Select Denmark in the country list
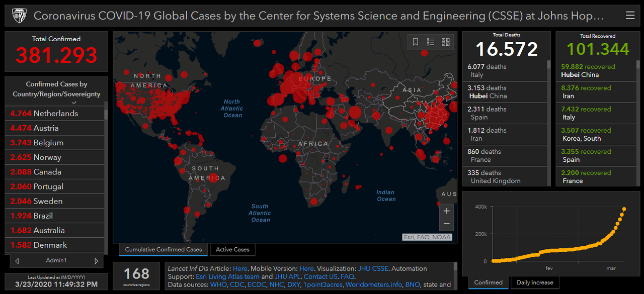 click(54, 245)
